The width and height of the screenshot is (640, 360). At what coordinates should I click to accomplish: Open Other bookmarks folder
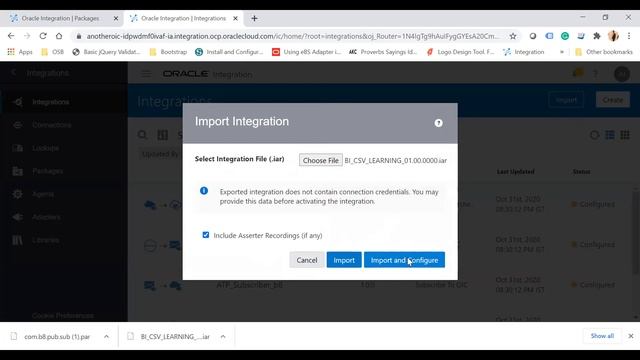(604, 52)
